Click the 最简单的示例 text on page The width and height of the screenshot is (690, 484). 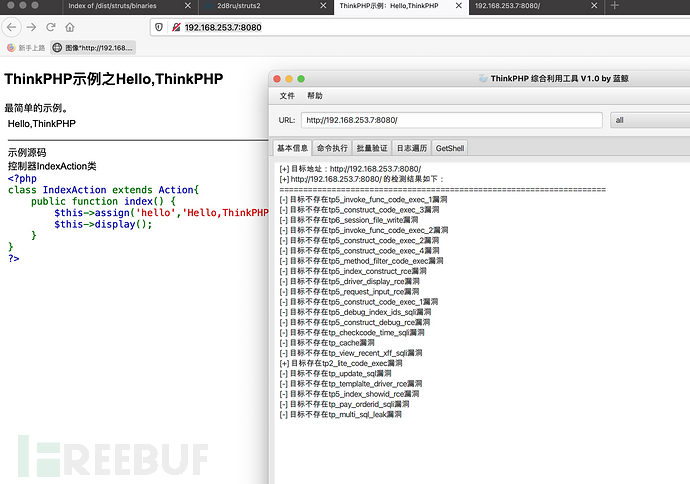pyautogui.click(x=36, y=108)
